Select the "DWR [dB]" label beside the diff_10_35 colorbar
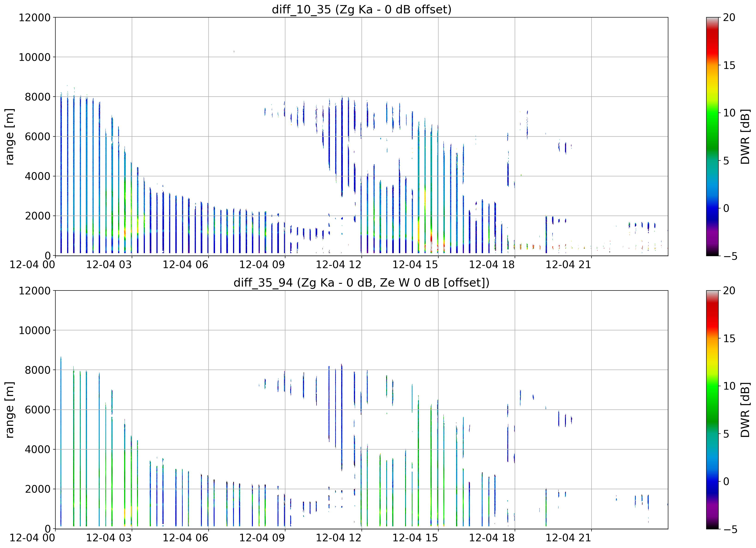756x548 pixels. [x=745, y=136]
